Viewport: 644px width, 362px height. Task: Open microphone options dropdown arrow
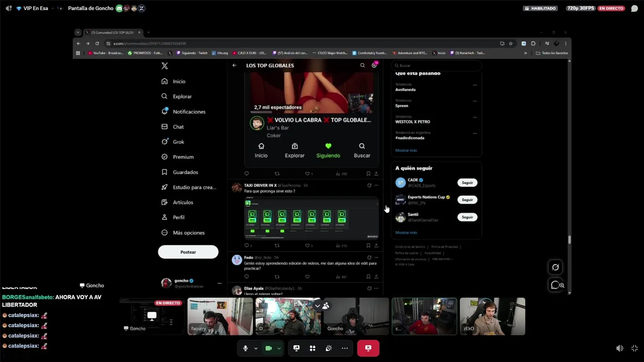tap(256, 348)
